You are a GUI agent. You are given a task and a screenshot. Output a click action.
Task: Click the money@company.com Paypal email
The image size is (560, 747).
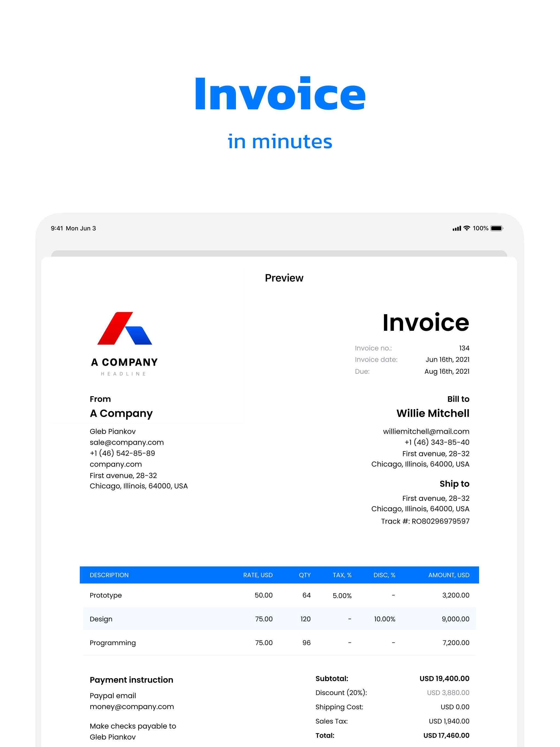[x=132, y=707]
